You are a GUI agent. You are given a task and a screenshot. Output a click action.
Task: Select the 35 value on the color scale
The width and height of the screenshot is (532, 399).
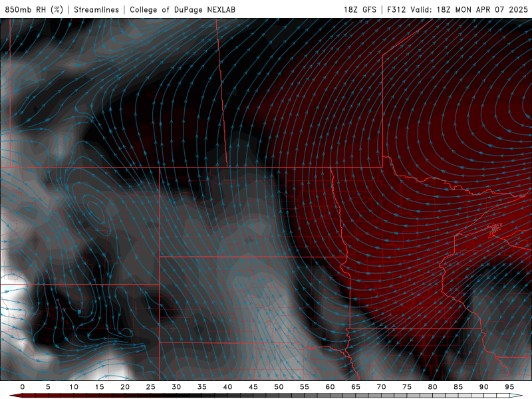202,387
